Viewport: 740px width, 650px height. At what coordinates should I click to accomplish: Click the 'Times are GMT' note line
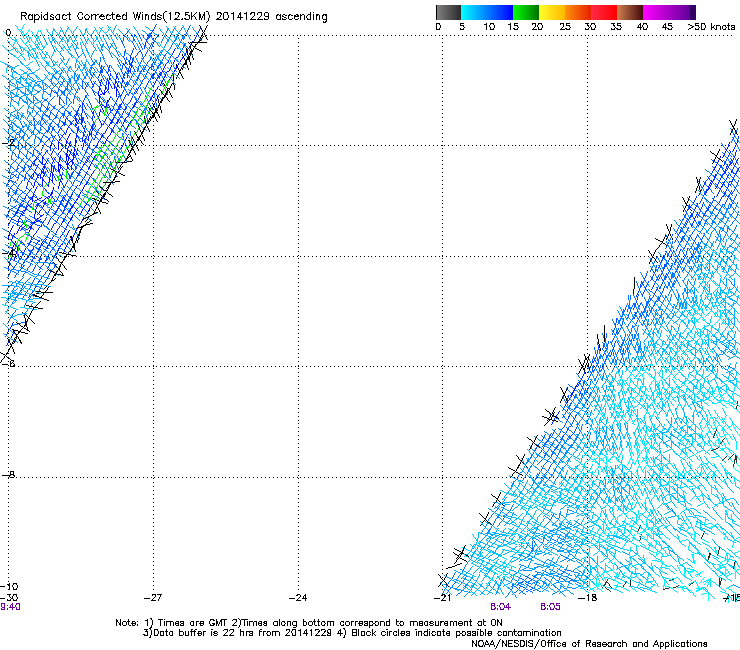[x=309, y=623]
